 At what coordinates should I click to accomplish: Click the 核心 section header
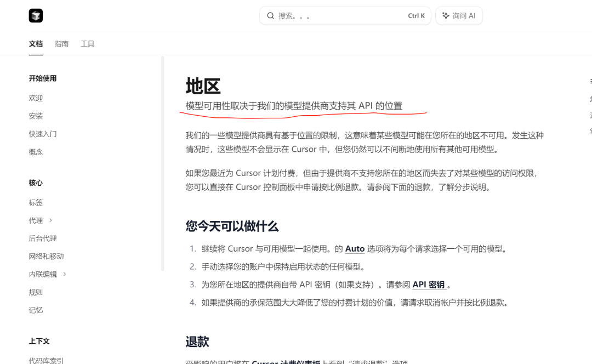pyautogui.click(x=36, y=183)
